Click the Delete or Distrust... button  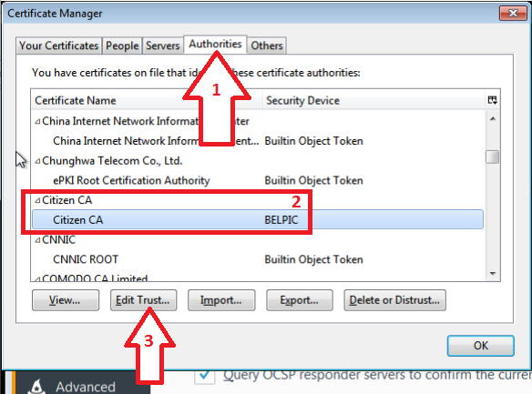pos(394,300)
